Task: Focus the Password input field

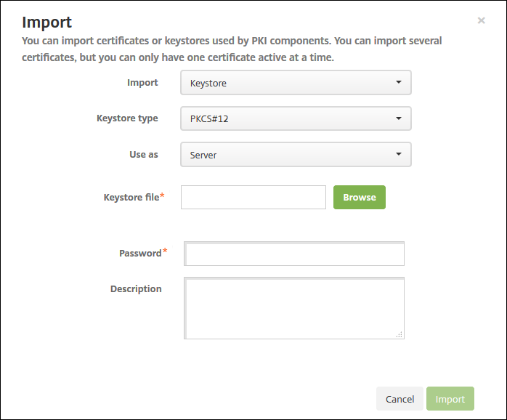Action: pos(294,254)
